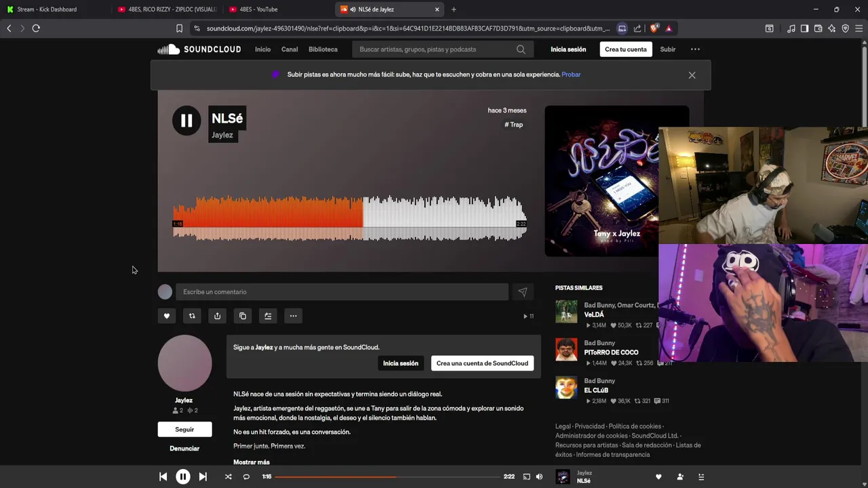Screen dimensions: 868x488
Task: Open the Brave Shields icon
Action: tap(654, 28)
